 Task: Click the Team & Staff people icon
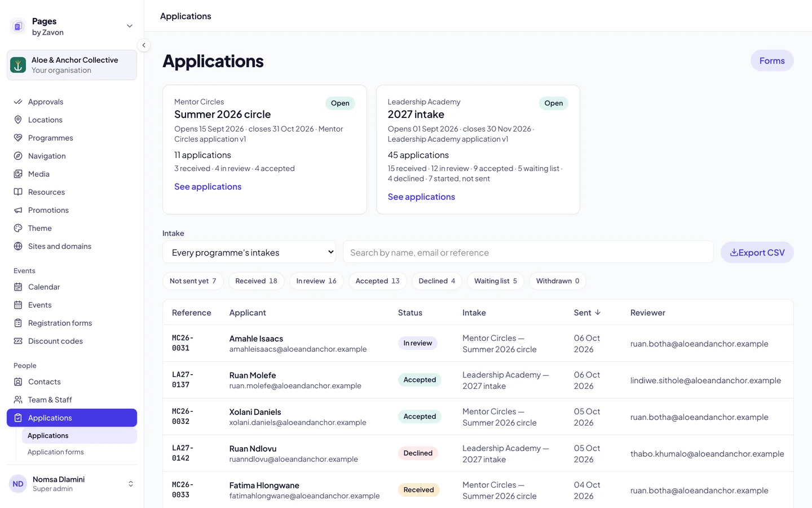click(x=18, y=400)
